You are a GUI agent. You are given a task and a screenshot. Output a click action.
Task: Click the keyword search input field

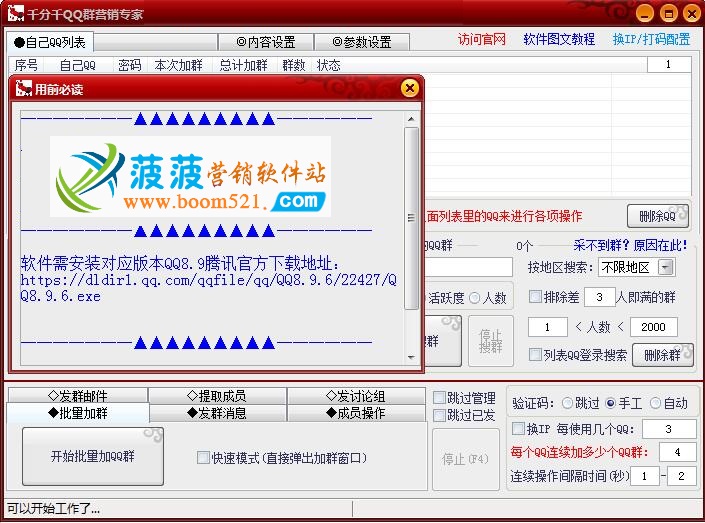tap(469, 267)
